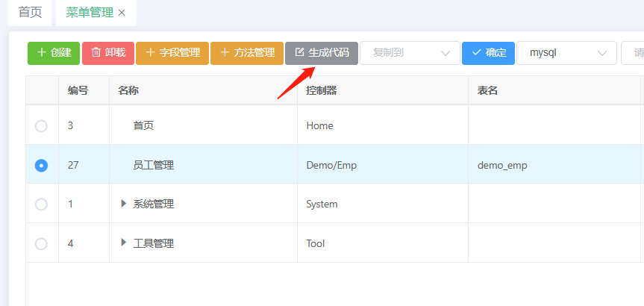
Task: Click the red 卸载 (uninstall) trash button
Action: tap(107, 53)
